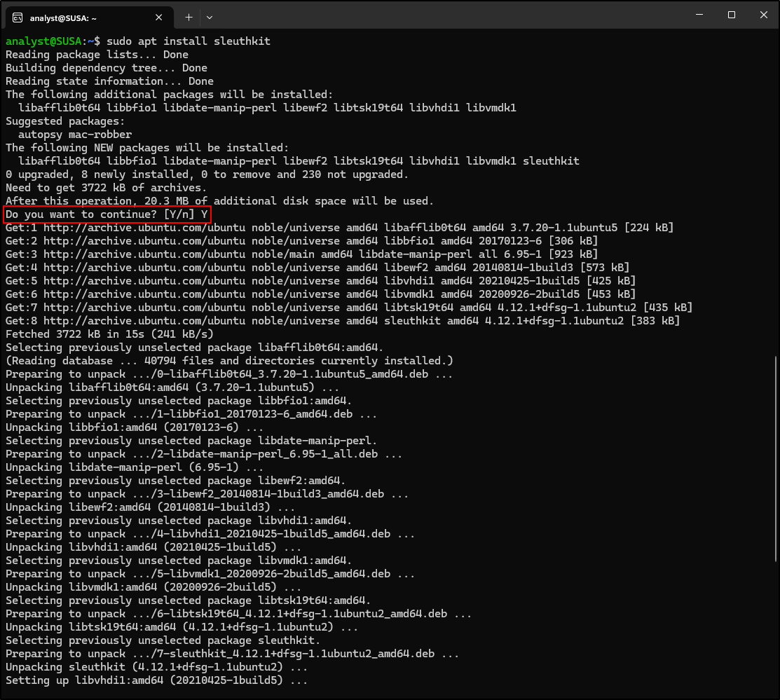The width and height of the screenshot is (780, 700).
Task: Click the Get:1 libafflib0t64 download line
Action: tap(340, 228)
